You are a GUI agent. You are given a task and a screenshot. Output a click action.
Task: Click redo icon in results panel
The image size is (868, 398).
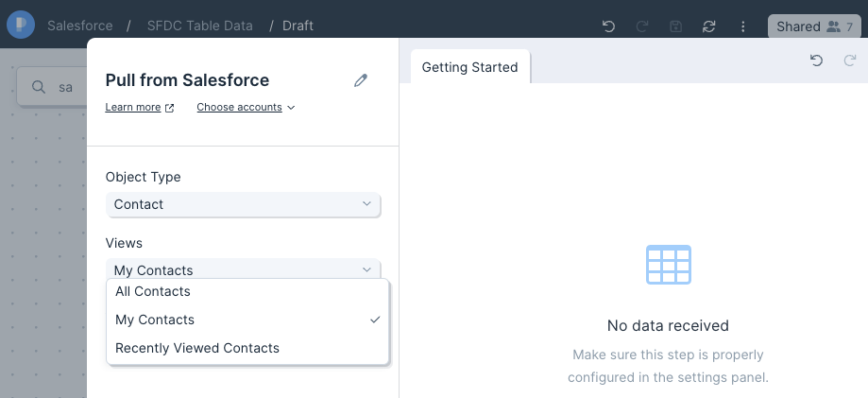point(850,61)
